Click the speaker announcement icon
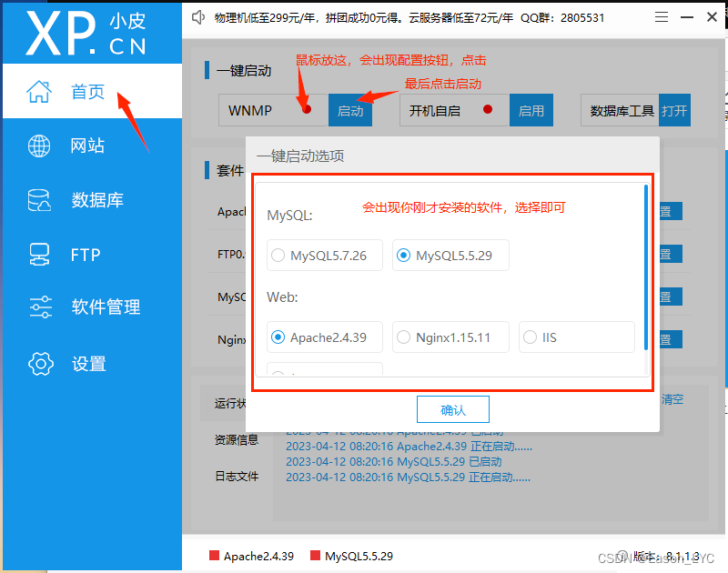This screenshot has width=728, height=573. (x=198, y=17)
